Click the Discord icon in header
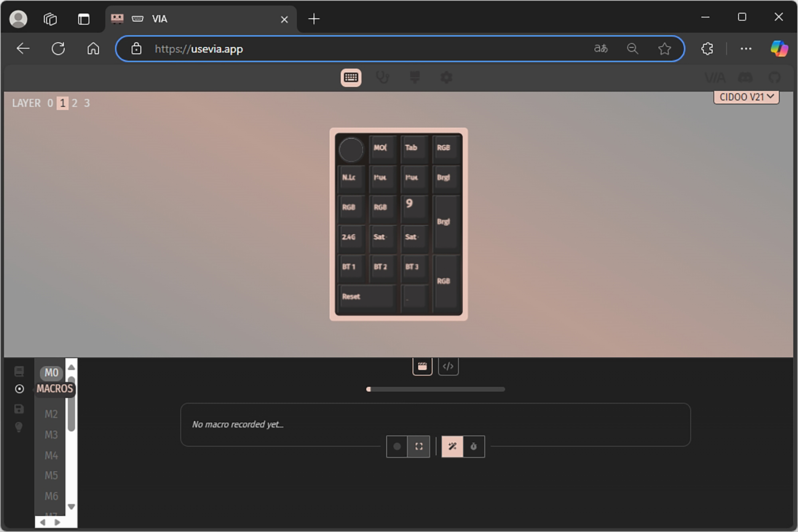The width and height of the screenshot is (798, 532). pyautogui.click(x=745, y=77)
